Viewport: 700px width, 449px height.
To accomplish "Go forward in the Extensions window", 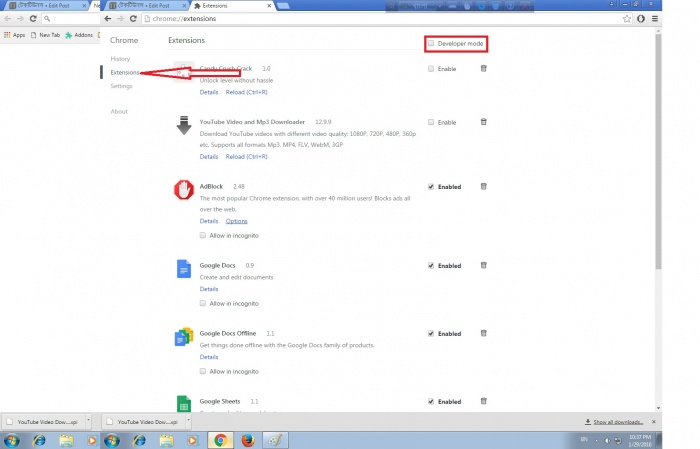I will coord(120,19).
